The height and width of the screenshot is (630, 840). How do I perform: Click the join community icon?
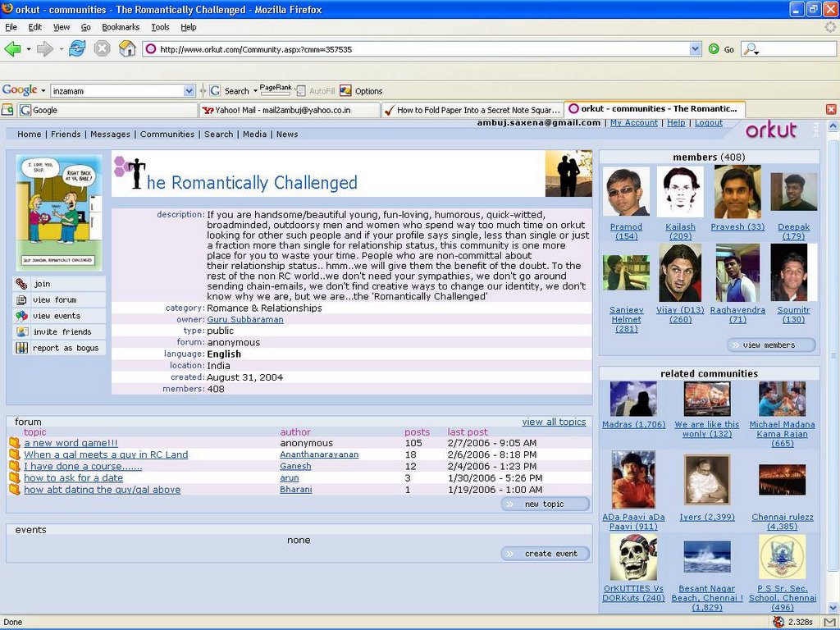pyautogui.click(x=21, y=283)
